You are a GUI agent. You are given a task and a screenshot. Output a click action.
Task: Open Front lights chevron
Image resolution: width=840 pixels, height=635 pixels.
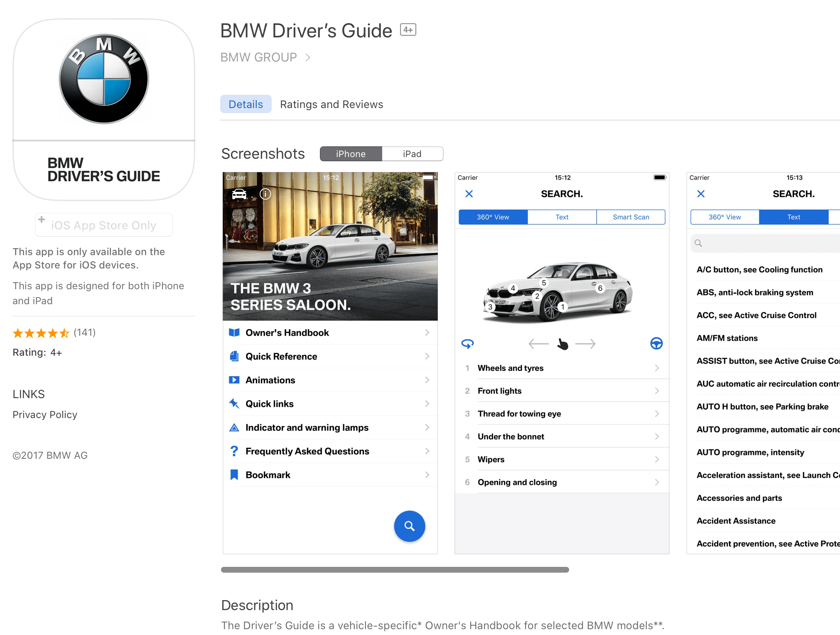pos(657,391)
